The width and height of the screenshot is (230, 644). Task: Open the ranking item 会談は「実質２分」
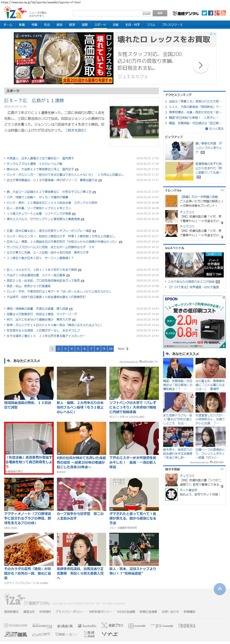coord(195,101)
